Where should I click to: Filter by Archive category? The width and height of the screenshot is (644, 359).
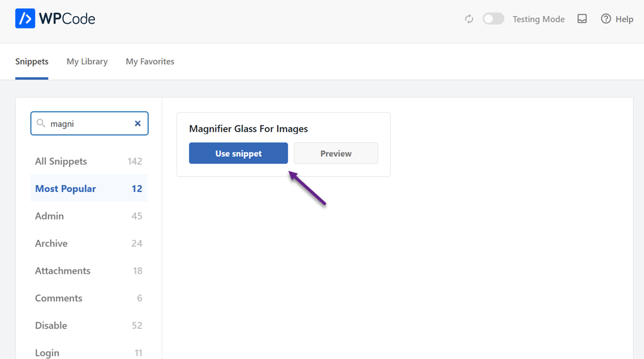tap(51, 243)
